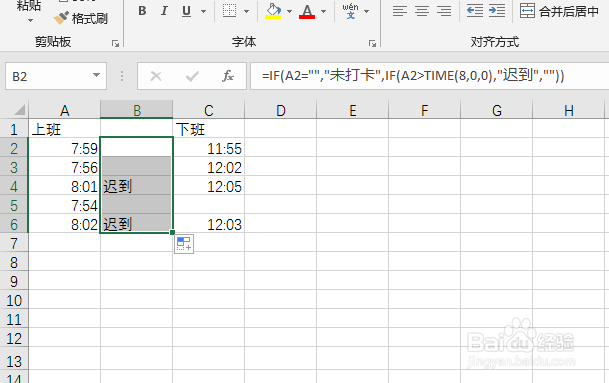This screenshot has width=609, height=383.
Task: Apply yellow fill color bucket
Action: [273, 11]
